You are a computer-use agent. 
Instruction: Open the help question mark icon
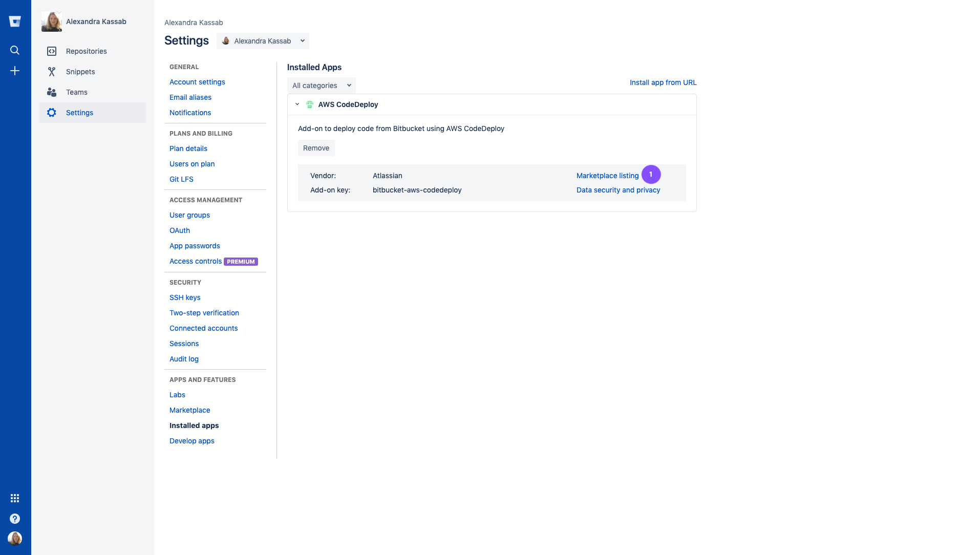click(x=15, y=519)
